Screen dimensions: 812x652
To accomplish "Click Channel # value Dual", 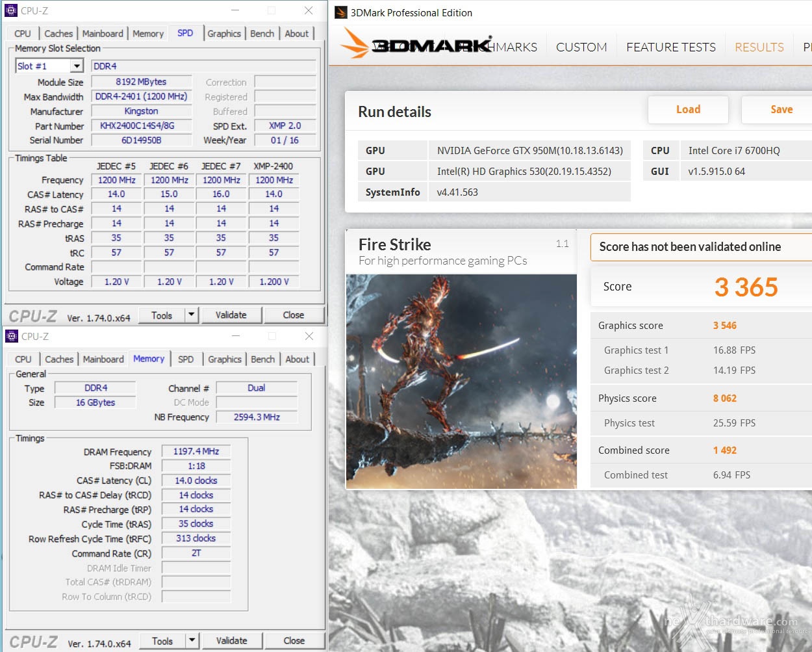I will (257, 387).
